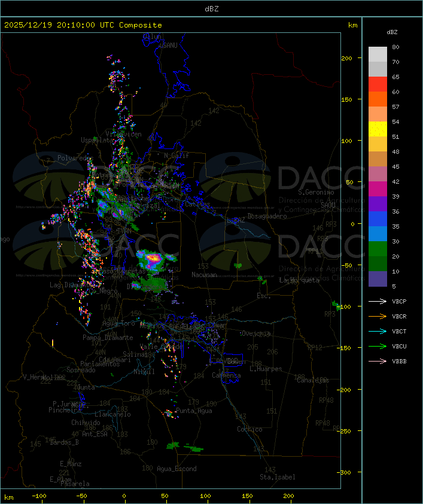
Task: Click the Polvaredas place label
Action: [75, 158]
